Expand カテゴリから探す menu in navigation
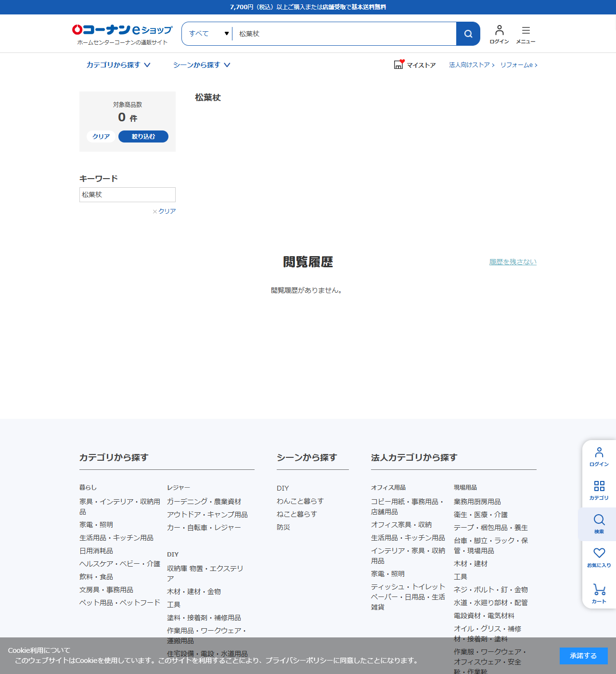Screen dimensions: 616x674 coord(118,65)
